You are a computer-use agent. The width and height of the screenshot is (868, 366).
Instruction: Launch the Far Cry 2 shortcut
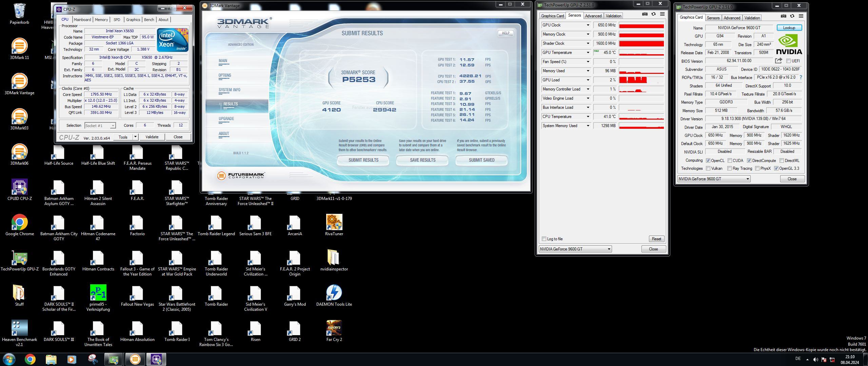coord(334,331)
